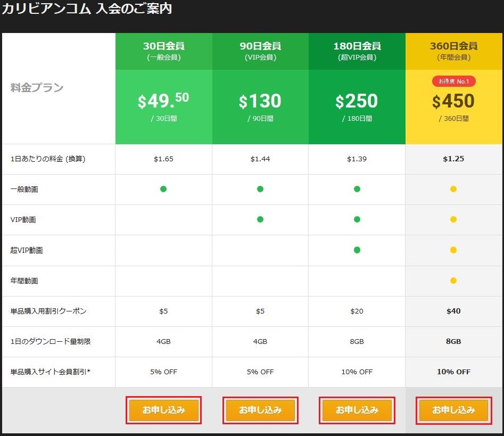Click yellow dot for 360日会員 一般動画
The height and width of the screenshot is (436, 504).
tap(453, 189)
